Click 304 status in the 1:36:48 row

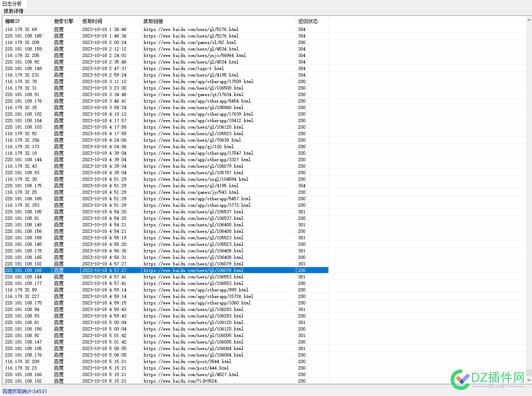[x=302, y=29]
